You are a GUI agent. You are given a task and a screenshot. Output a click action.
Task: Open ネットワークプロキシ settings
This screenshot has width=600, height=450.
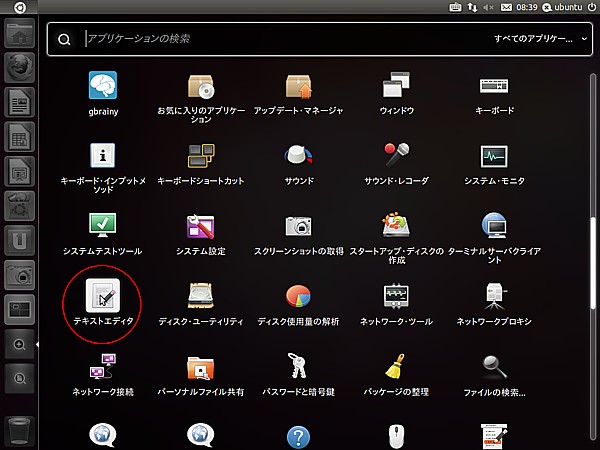[x=494, y=304]
